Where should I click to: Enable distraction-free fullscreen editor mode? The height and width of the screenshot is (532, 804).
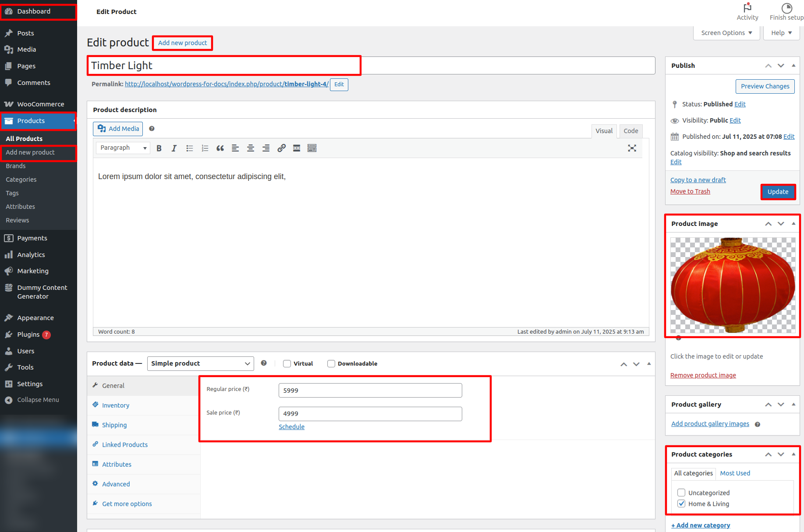(x=632, y=148)
